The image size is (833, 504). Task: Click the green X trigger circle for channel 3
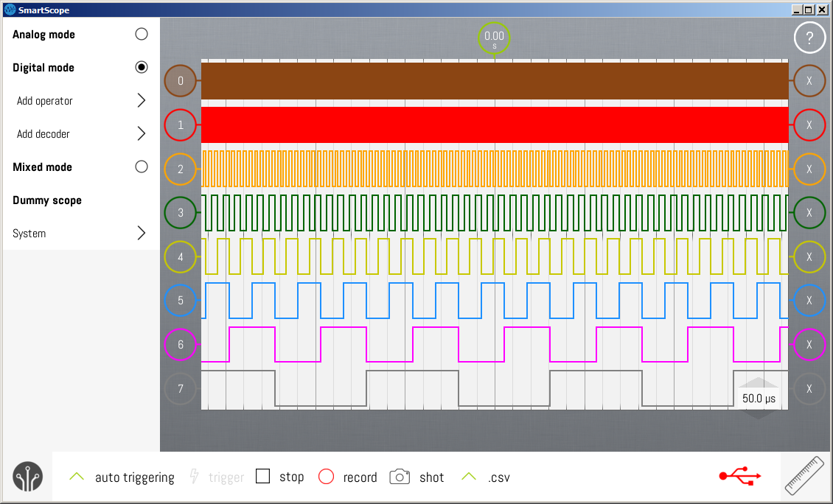pyautogui.click(x=809, y=213)
